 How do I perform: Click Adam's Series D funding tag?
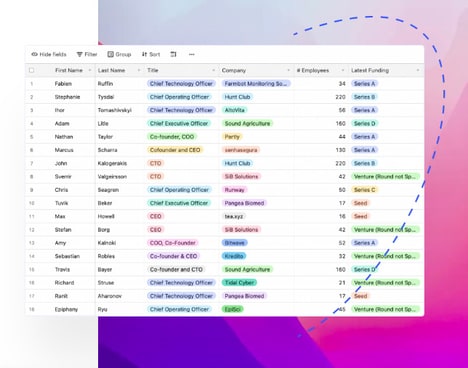pos(364,123)
